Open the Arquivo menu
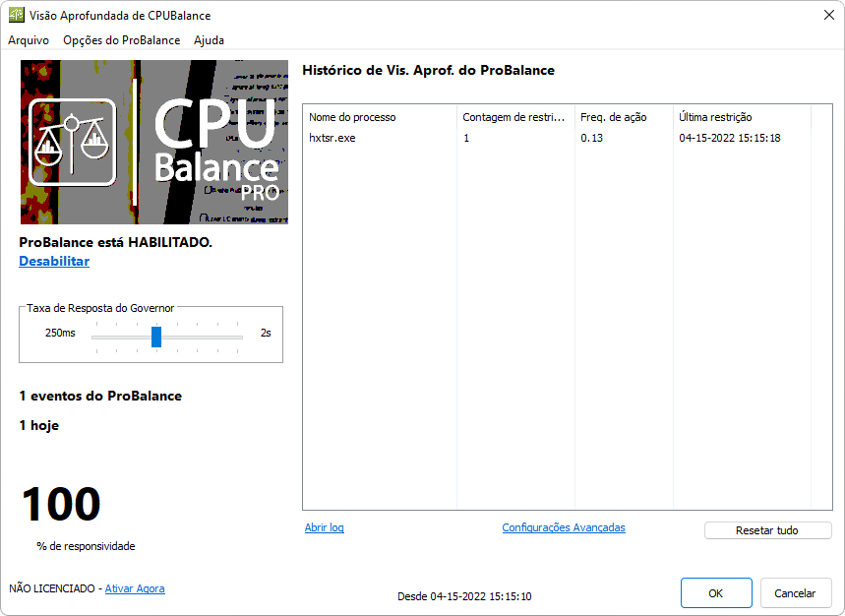This screenshot has height=616, width=845. click(29, 40)
